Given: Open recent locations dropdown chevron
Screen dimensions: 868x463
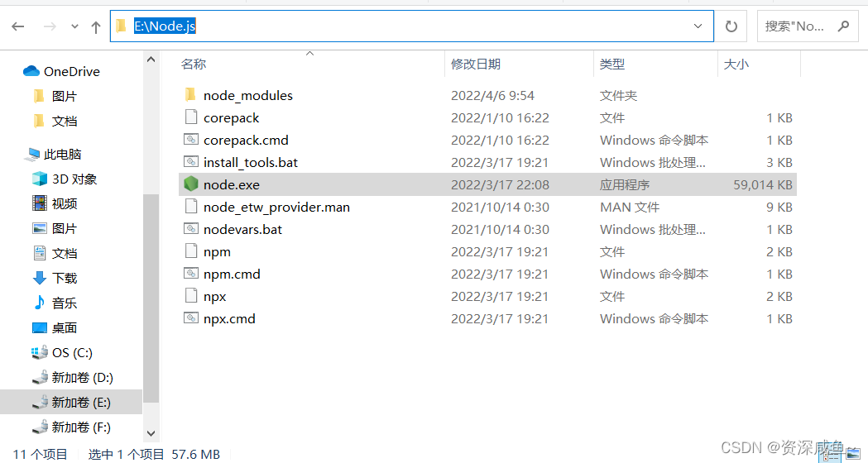Looking at the screenshot, I should click(x=74, y=26).
